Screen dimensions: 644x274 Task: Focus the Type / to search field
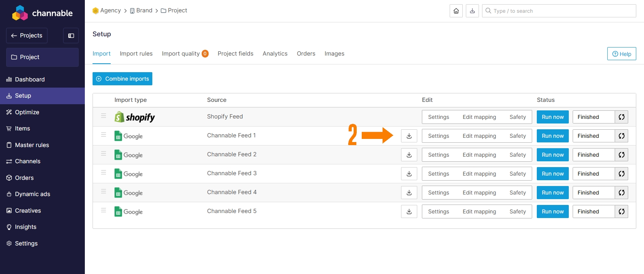pos(559,11)
